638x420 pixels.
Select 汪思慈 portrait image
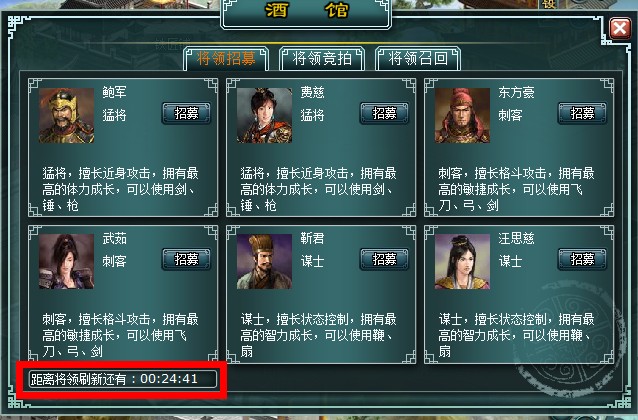click(462, 261)
